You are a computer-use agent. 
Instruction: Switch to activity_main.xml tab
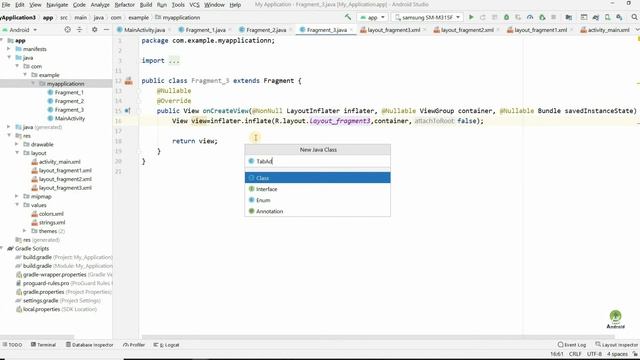tap(608, 30)
